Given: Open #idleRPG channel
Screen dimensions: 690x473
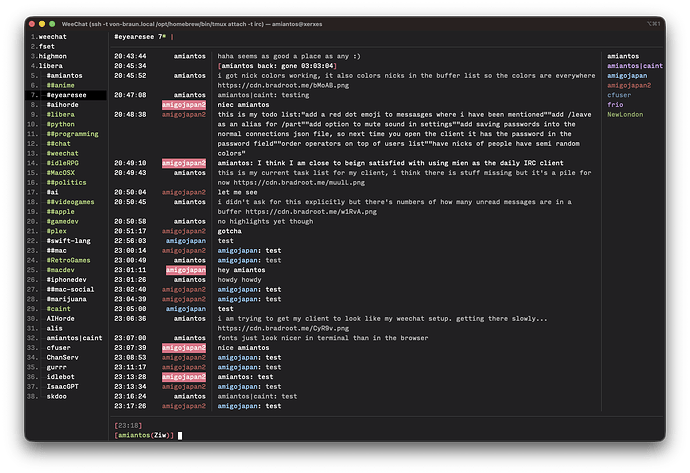Looking at the screenshot, I should [62, 163].
